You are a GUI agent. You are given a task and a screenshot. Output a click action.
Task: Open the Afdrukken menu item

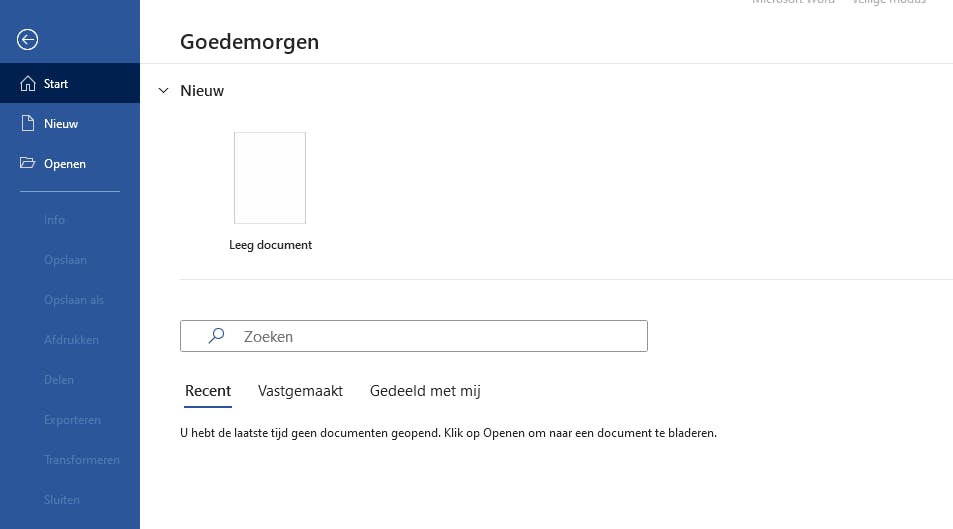[x=71, y=340]
